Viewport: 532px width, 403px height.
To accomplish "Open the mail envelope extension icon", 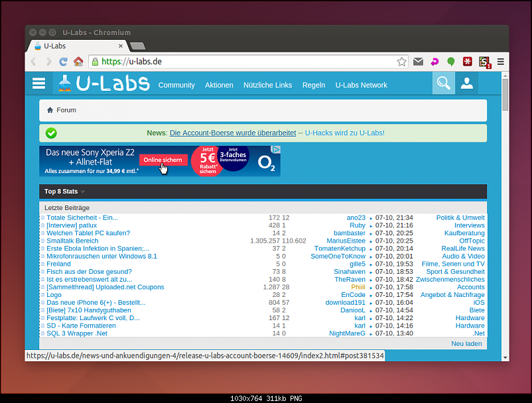I will (418, 62).
